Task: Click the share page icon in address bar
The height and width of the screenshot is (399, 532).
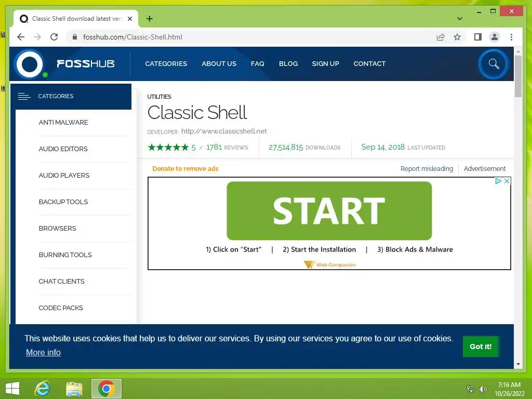Action: [x=441, y=37]
